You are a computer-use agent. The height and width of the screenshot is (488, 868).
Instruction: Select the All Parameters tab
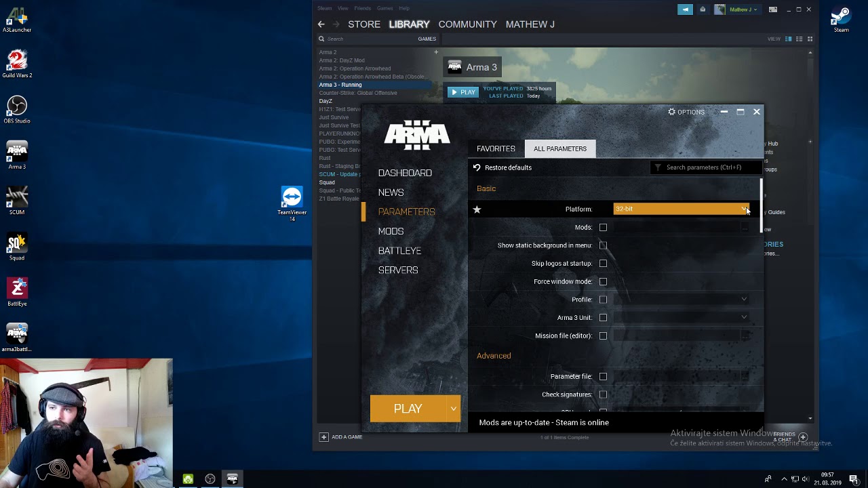coord(560,148)
